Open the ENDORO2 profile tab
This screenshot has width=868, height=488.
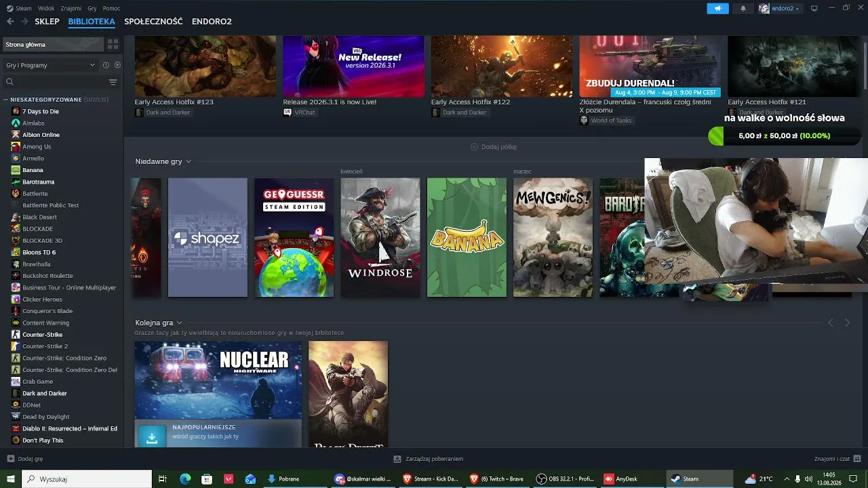[x=212, y=22]
